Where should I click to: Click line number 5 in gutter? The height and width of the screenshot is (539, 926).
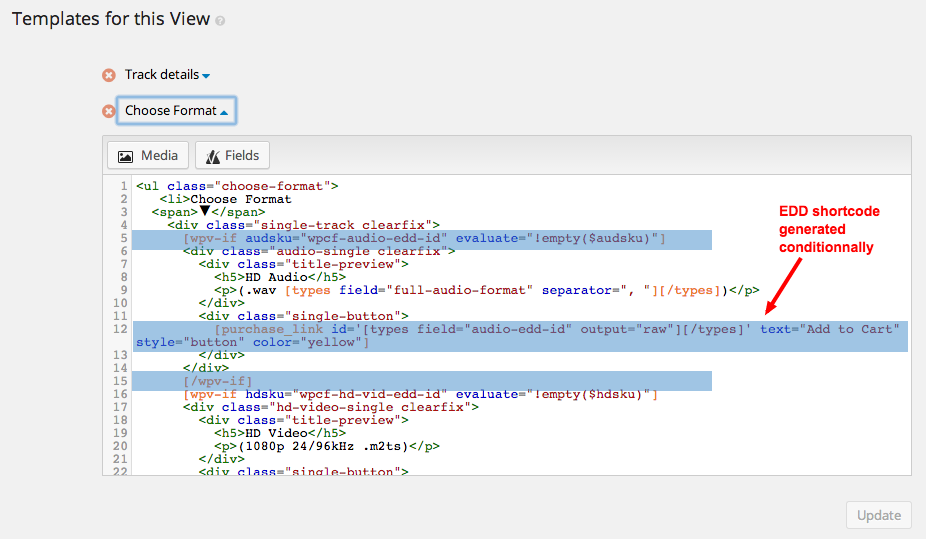coord(123,238)
